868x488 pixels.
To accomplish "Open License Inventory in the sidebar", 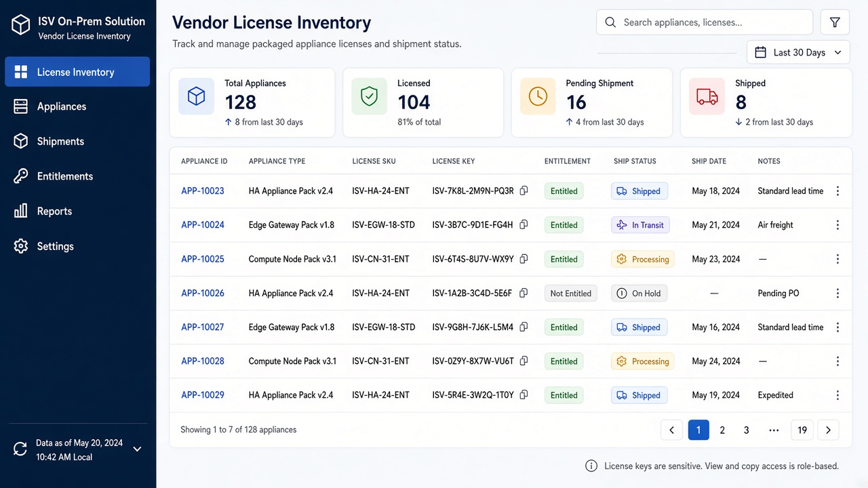I will [x=77, y=72].
